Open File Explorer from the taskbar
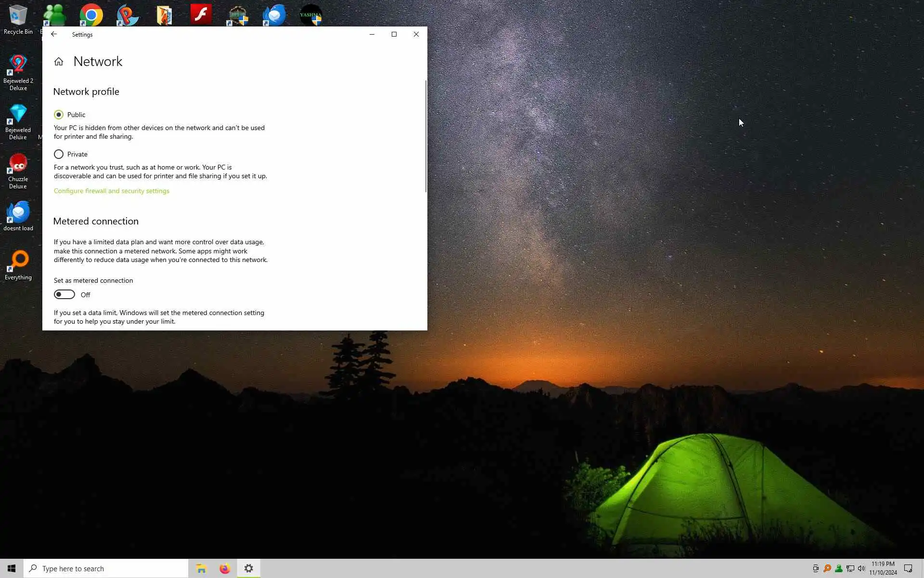Image resolution: width=924 pixels, height=578 pixels. point(201,568)
